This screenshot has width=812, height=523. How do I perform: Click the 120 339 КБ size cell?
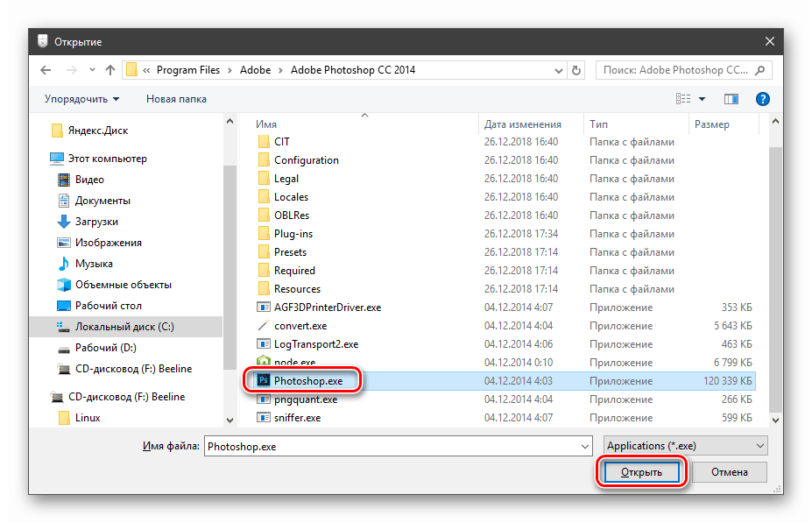pyautogui.click(x=727, y=381)
